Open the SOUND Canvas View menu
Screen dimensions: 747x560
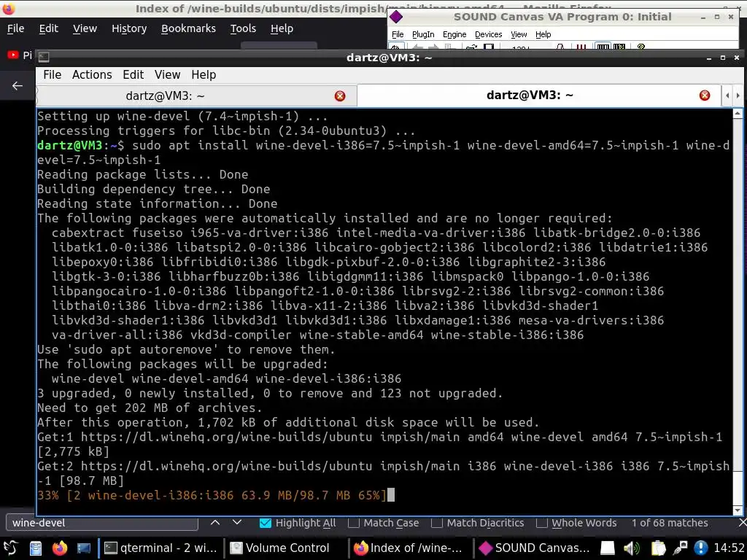click(x=519, y=34)
